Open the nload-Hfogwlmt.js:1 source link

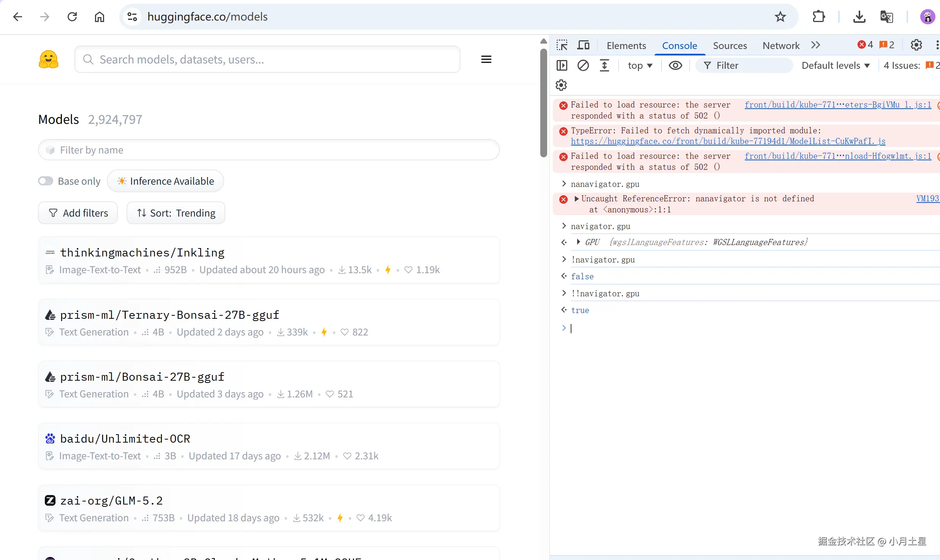[x=838, y=156]
